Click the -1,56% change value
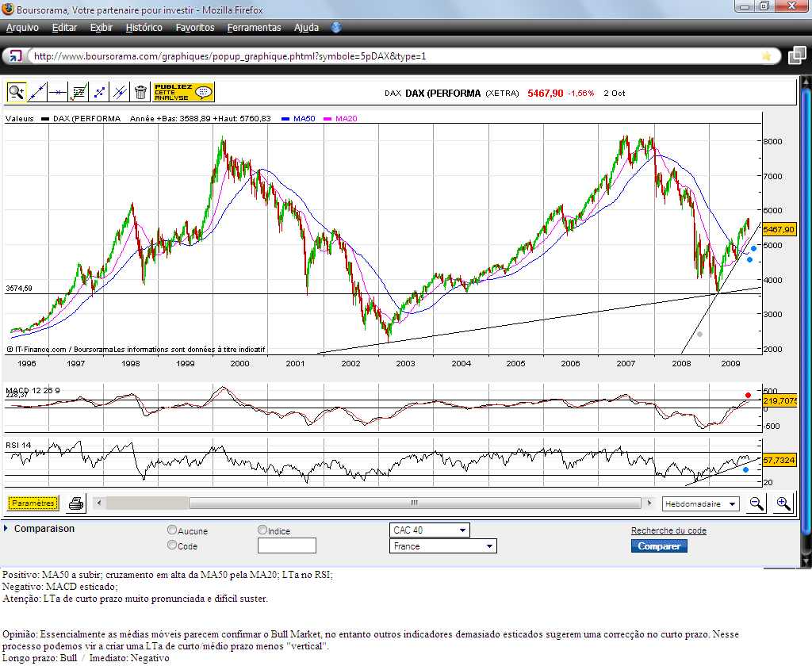 tap(581, 94)
